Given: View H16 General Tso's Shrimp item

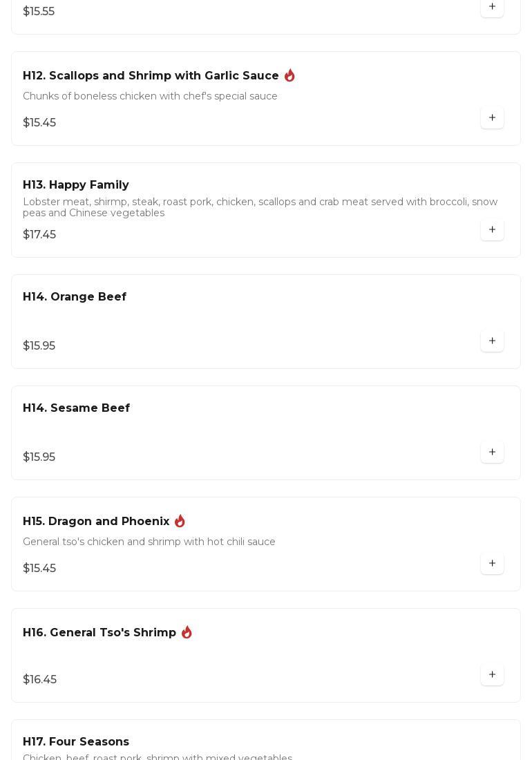Looking at the screenshot, I should click(x=99, y=633).
